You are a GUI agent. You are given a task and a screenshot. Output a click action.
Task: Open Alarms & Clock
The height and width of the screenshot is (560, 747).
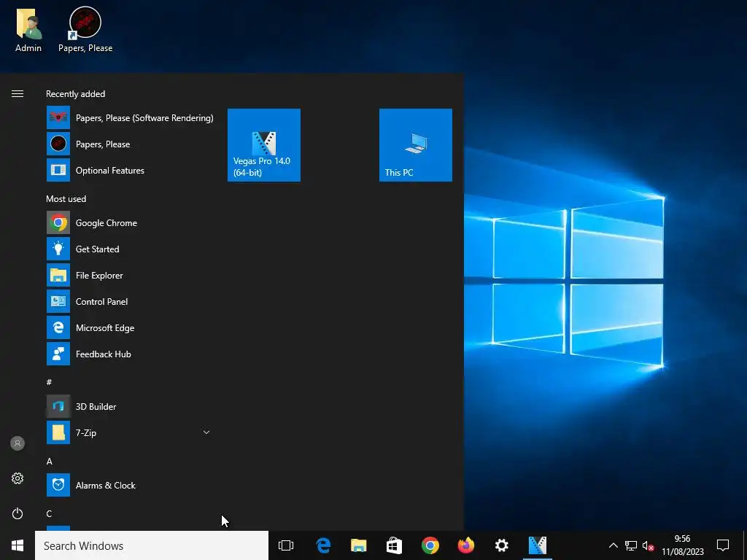[x=130, y=485]
